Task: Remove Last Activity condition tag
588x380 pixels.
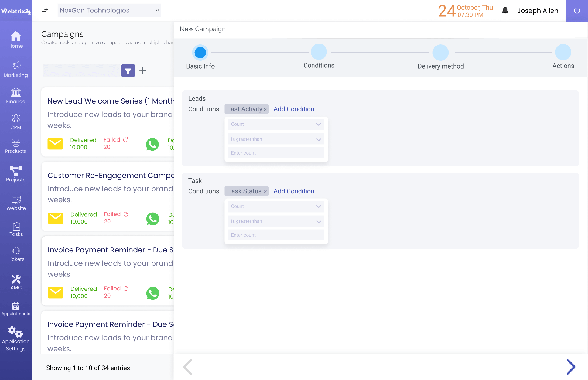Action: point(265,109)
